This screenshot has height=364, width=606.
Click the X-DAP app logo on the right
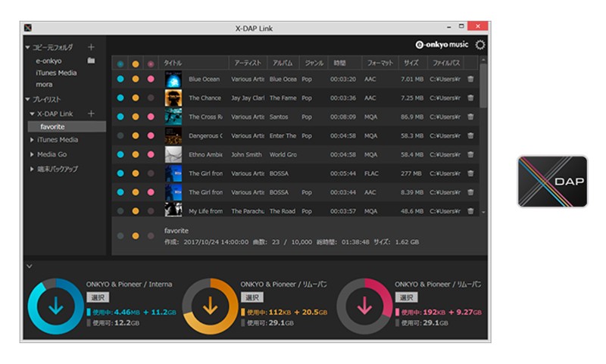(x=552, y=182)
